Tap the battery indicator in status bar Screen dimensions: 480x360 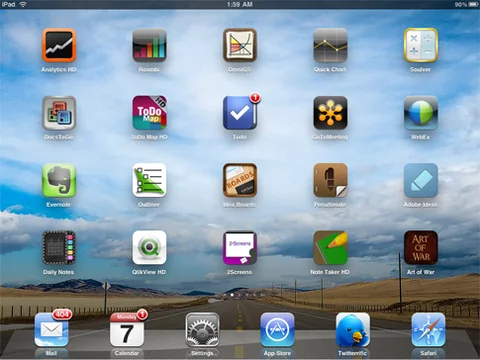coord(473,4)
